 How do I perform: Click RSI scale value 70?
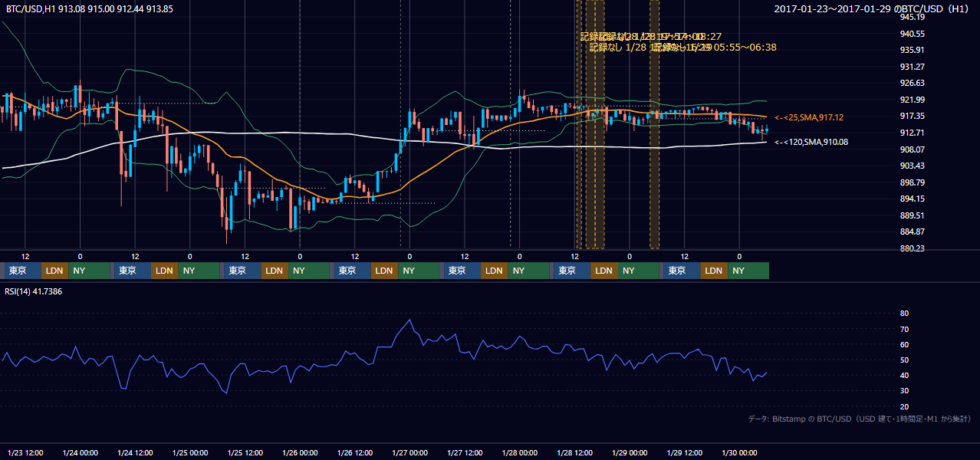click(x=904, y=329)
